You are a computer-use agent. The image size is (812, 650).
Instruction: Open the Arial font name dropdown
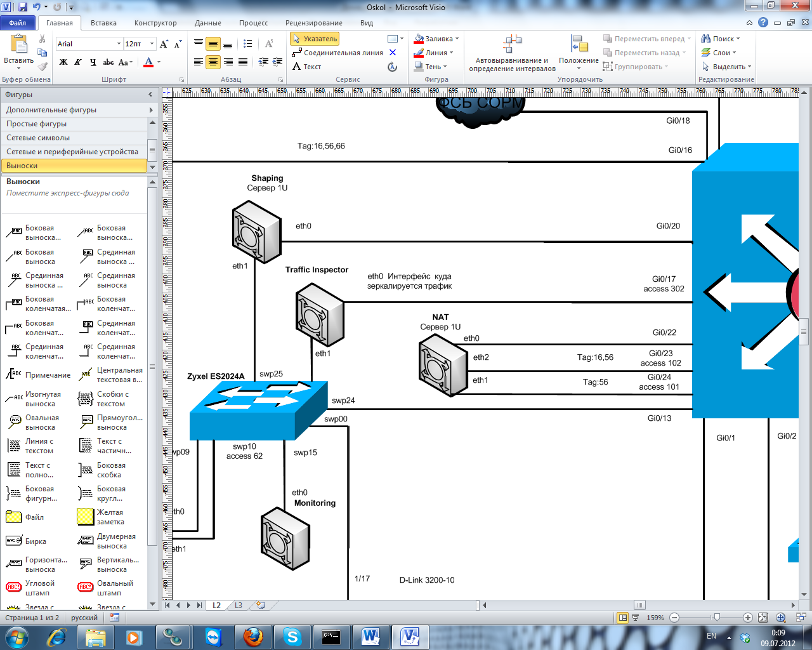119,44
